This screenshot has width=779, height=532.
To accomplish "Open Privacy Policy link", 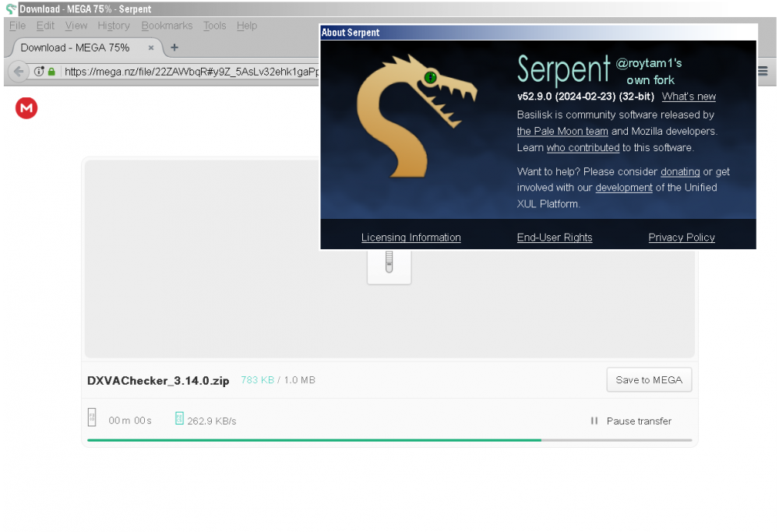I will point(682,238).
